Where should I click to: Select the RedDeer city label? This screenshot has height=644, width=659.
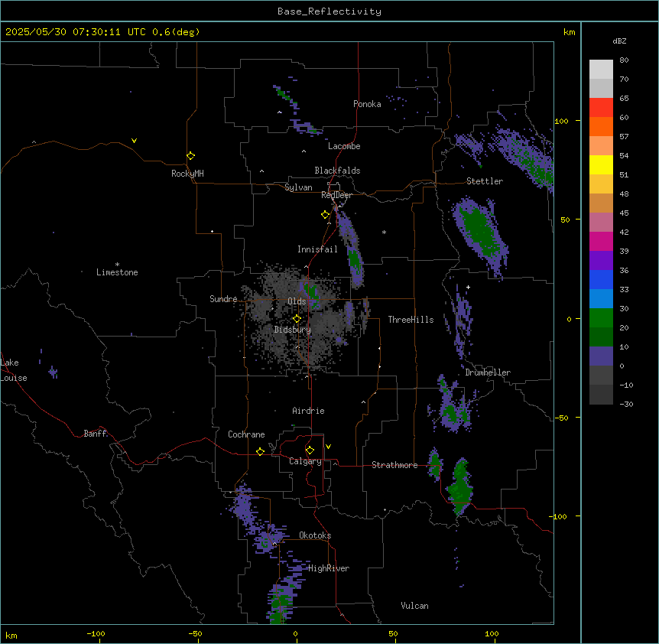click(x=336, y=195)
